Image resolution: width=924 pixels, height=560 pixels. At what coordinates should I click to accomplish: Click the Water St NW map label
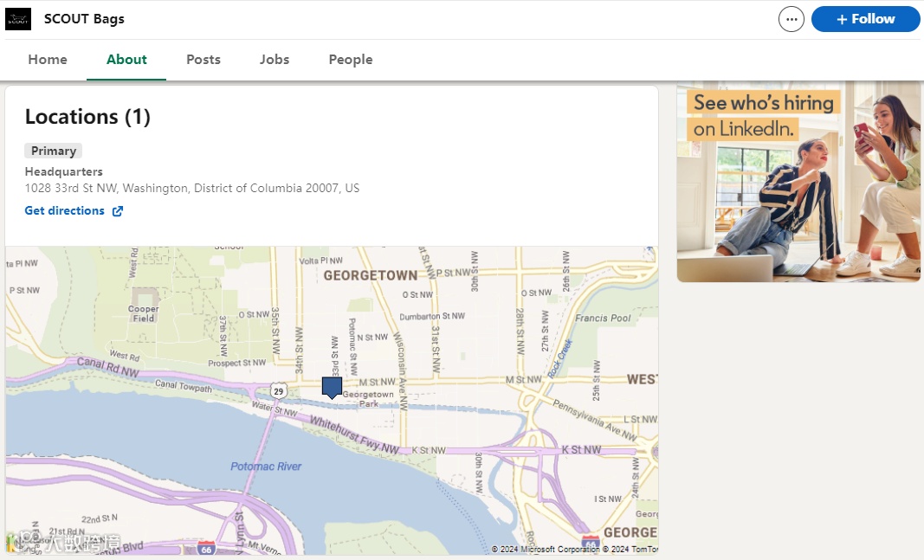(275, 408)
